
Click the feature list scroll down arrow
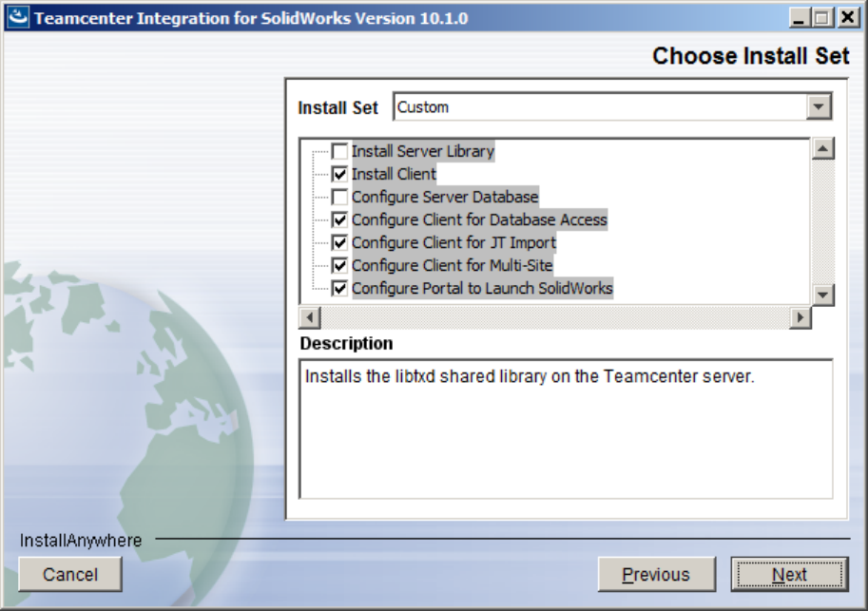click(x=823, y=295)
